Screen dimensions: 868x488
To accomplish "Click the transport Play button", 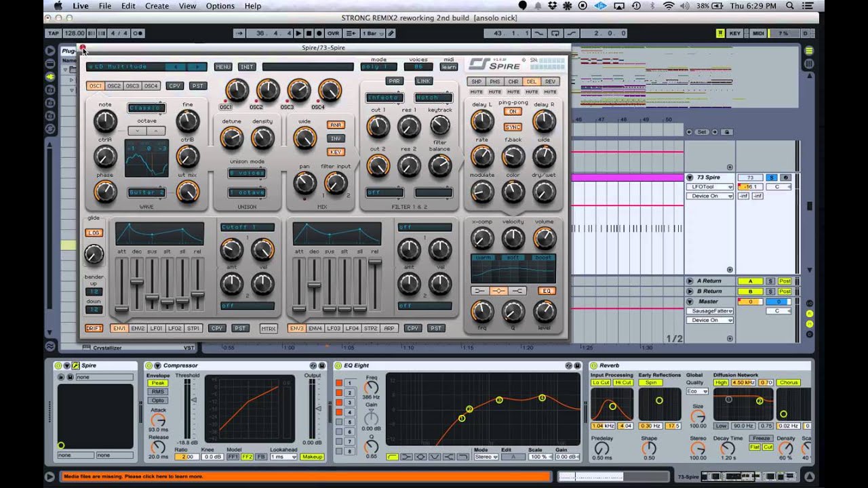I will [298, 33].
